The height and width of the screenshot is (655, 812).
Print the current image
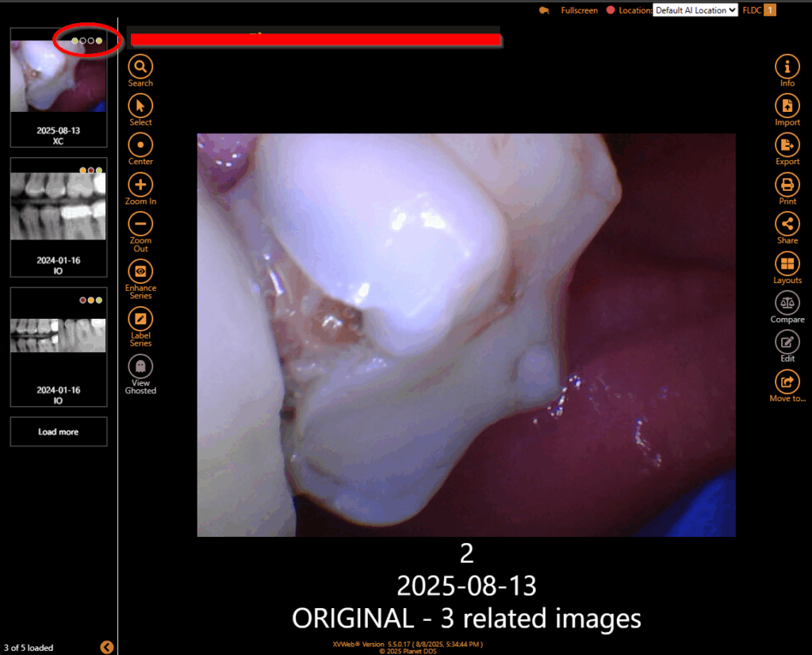click(x=787, y=185)
